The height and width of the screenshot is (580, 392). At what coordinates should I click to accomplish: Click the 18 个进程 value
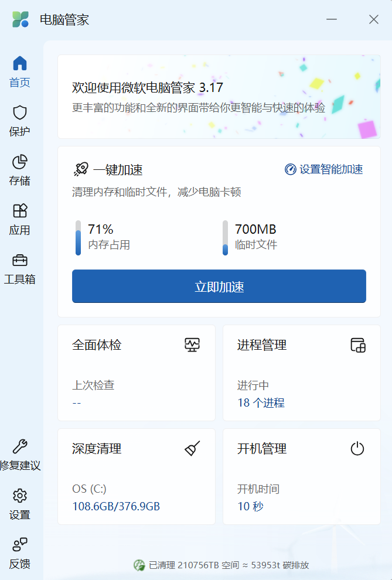[x=261, y=402]
